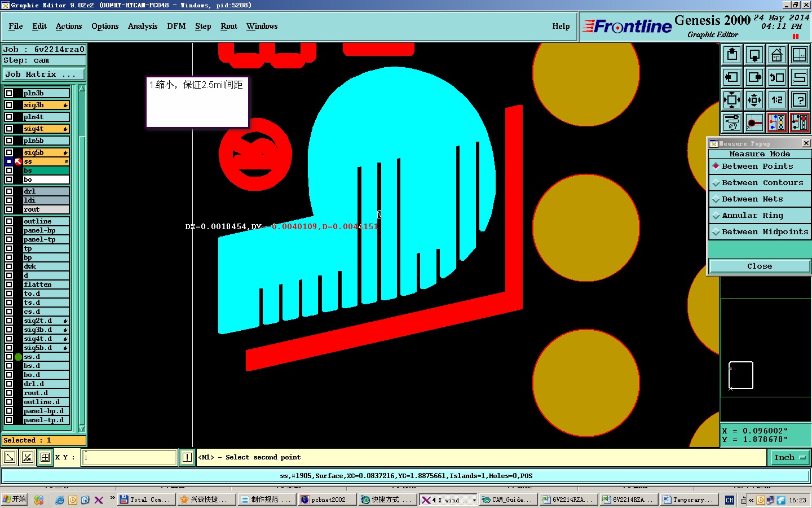Click the question mark query icon
This screenshot has height=508, width=812.
(x=800, y=100)
